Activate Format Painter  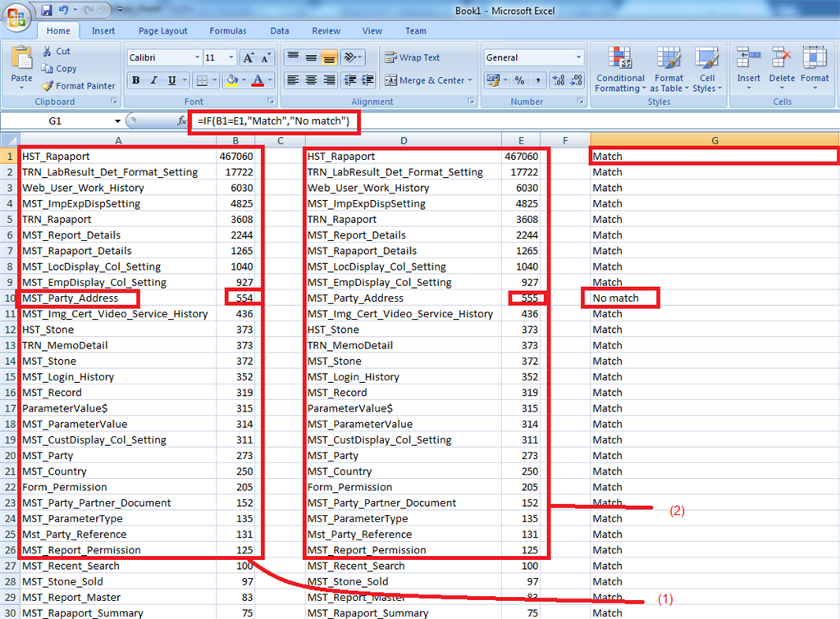[x=78, y=85]
